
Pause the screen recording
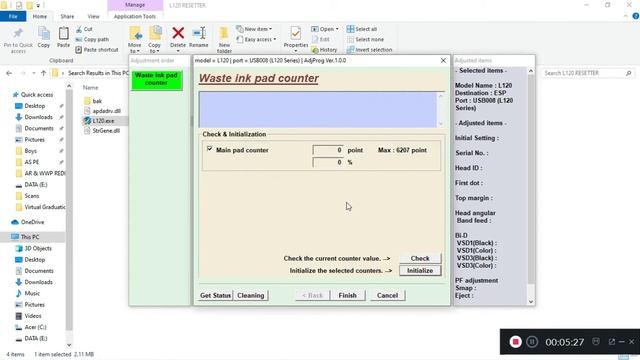tap(532, 342)
